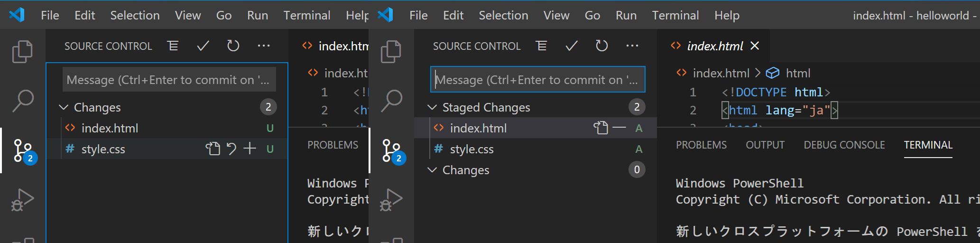Unstage index.html using the minus icon

tap(619, 128)
